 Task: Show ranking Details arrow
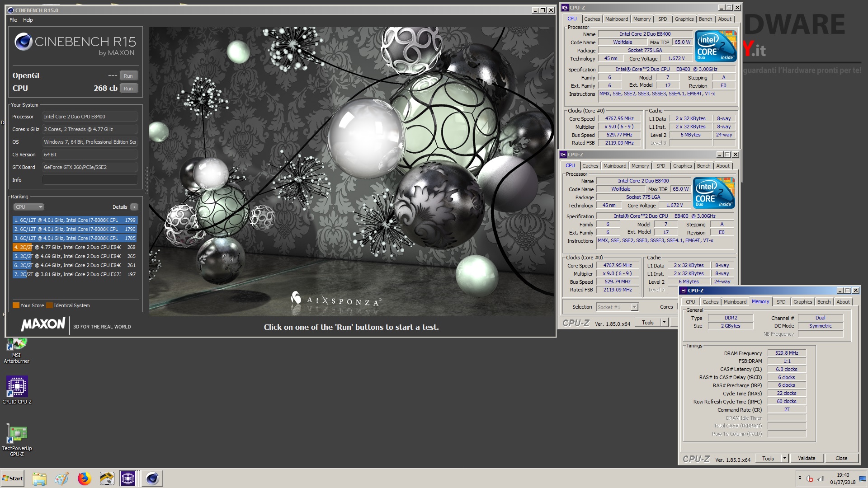point(134,207)
